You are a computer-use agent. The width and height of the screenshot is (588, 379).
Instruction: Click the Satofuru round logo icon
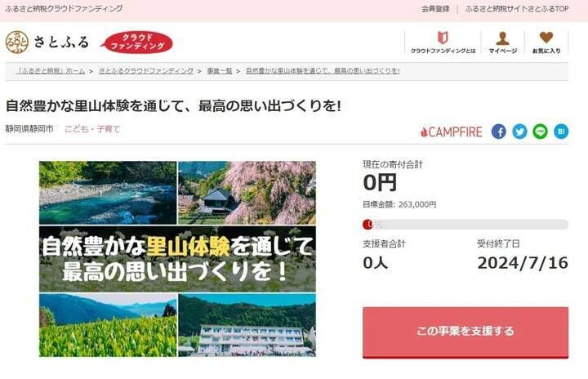pos(17,42)
